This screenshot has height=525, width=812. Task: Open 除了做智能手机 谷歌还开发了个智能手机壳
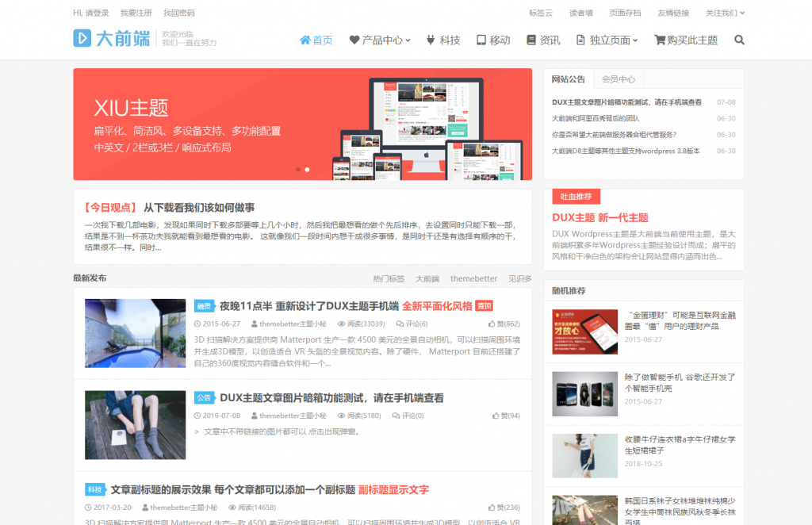click(680, 382)
